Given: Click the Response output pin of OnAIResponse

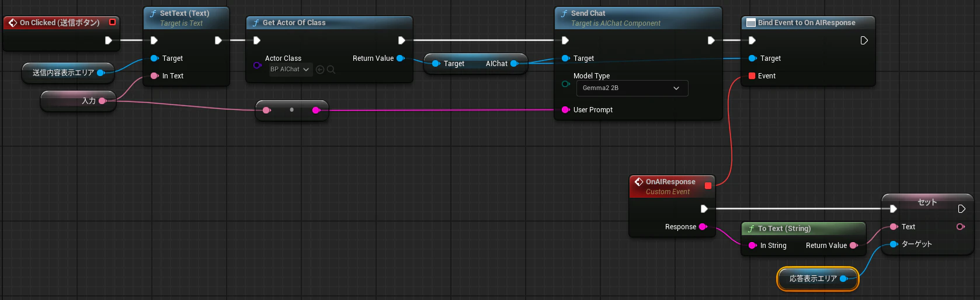Looking at the screenshot, I should click(703, 227).
